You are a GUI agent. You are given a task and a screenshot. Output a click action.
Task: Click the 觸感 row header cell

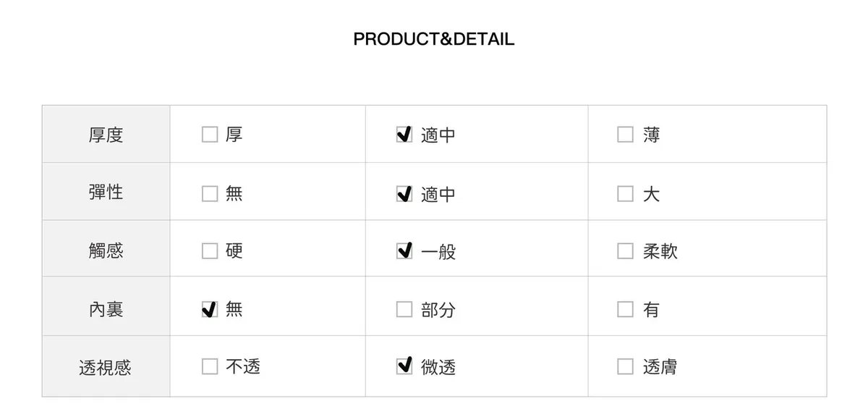106,250
